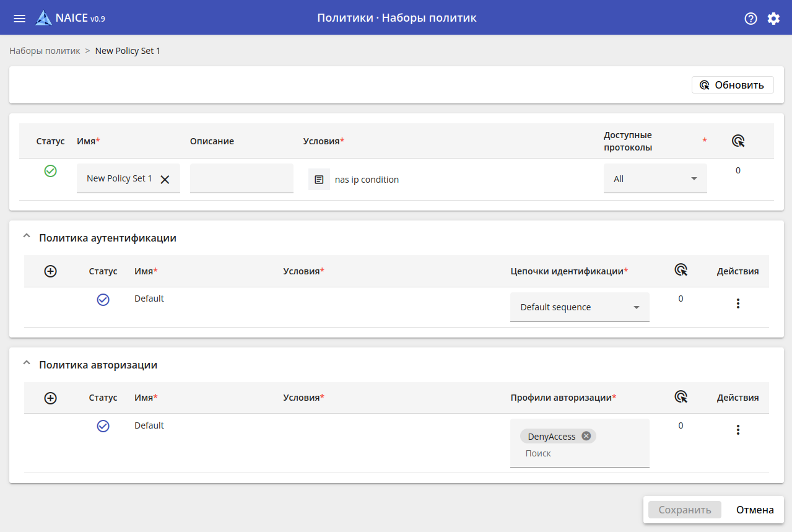This screenshot has height=532, width=792.
Task: Open actions menu for authorization Default rule
Action: 738,430
